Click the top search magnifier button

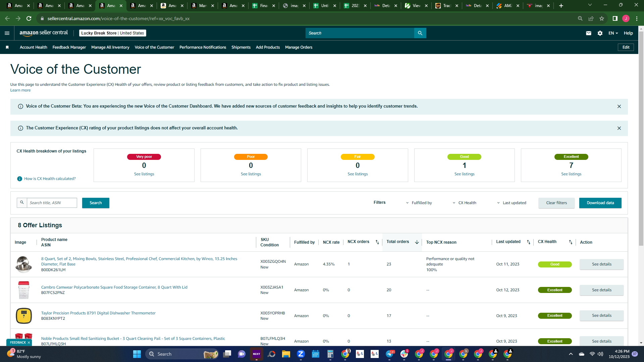pos(420,33)
